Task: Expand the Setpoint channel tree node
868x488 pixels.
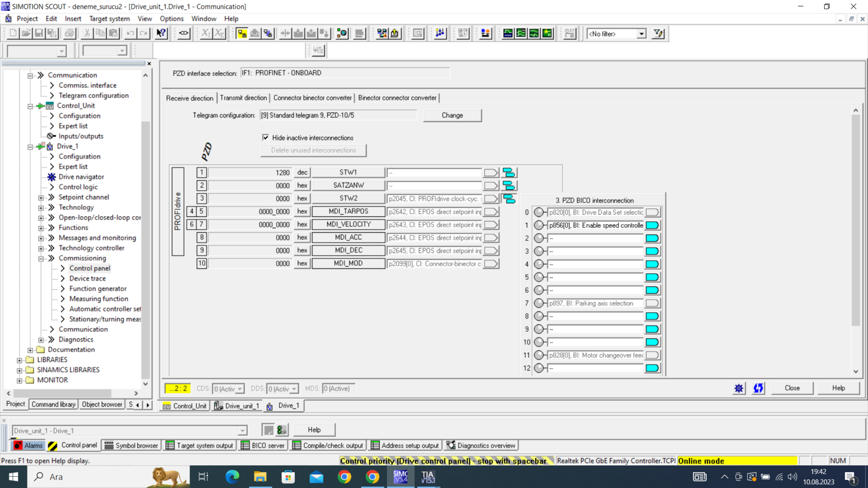Action: click(41, 197)
